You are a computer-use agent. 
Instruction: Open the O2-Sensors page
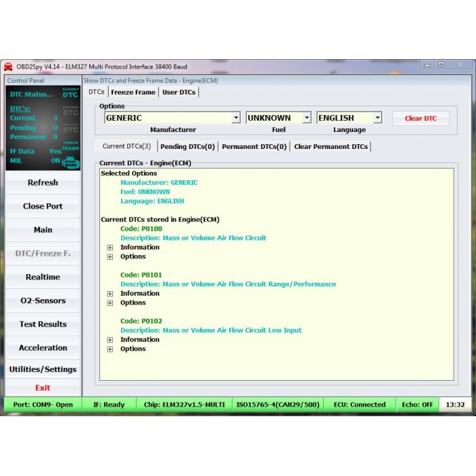click(43, 301)
